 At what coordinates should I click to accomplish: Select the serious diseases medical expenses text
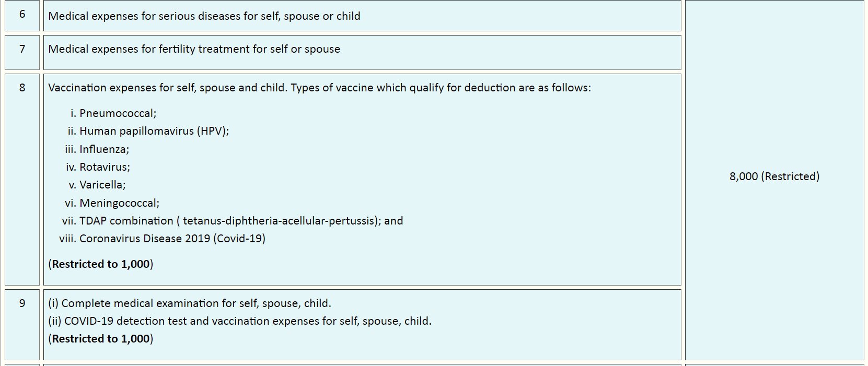click(204, 16)
